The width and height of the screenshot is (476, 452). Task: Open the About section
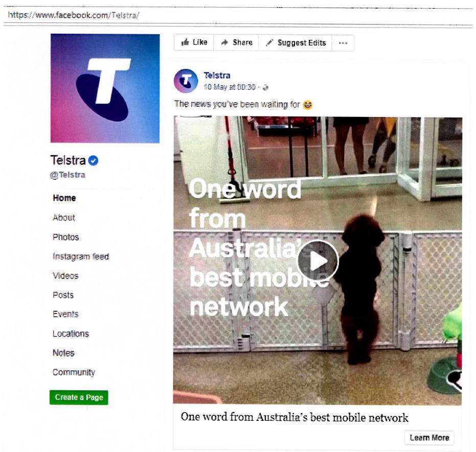[x=64, y=218]
